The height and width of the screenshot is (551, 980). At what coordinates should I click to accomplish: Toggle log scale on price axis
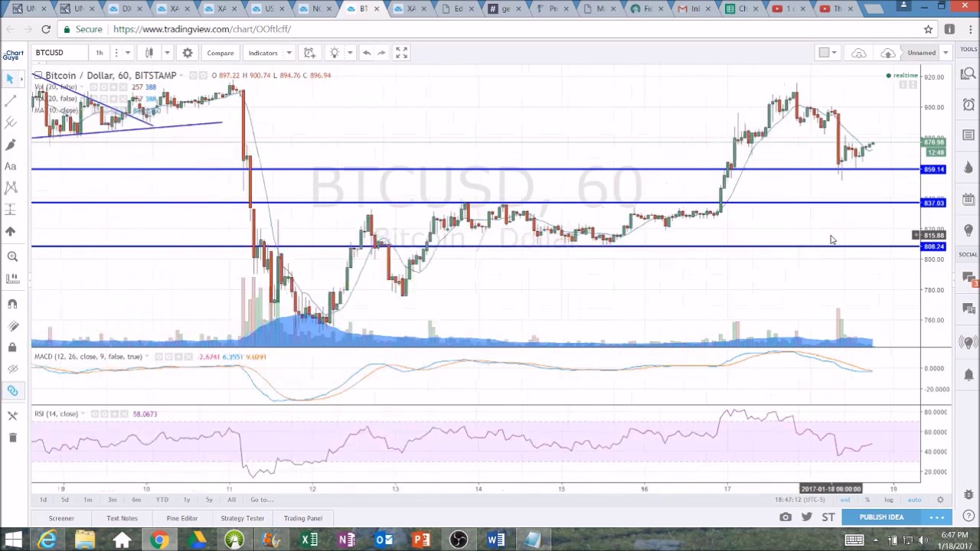click(x=889, y=500)
